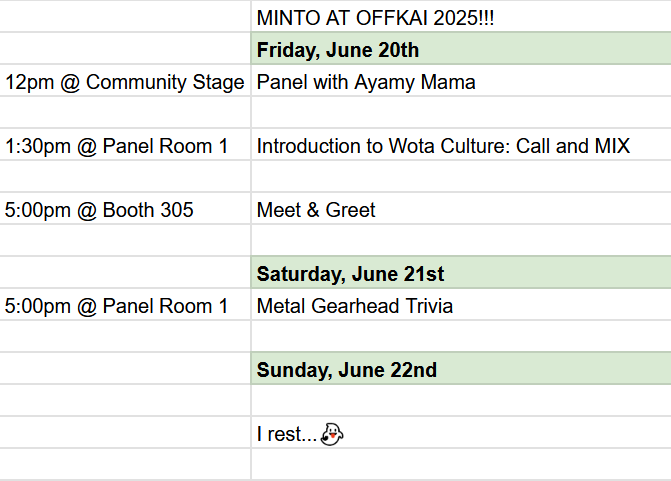
Task: Select the I rest... cell
Action: click(x=461, y=432)
